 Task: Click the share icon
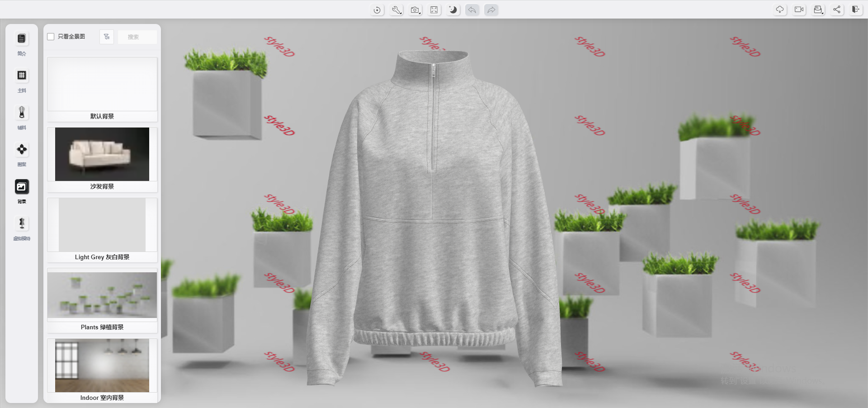(837, 9)
